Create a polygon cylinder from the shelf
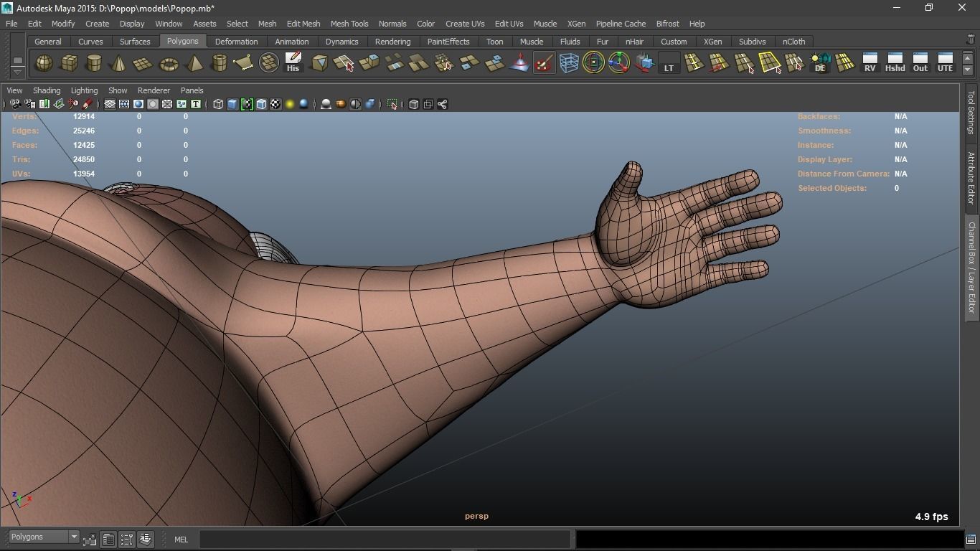Viewport: 980px width, 551px height. click(94, 63)
